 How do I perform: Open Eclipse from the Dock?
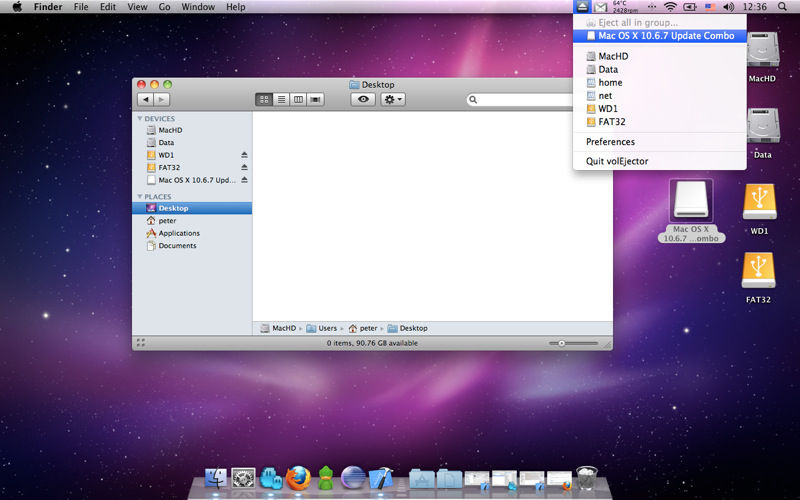[x=353, y=479]
